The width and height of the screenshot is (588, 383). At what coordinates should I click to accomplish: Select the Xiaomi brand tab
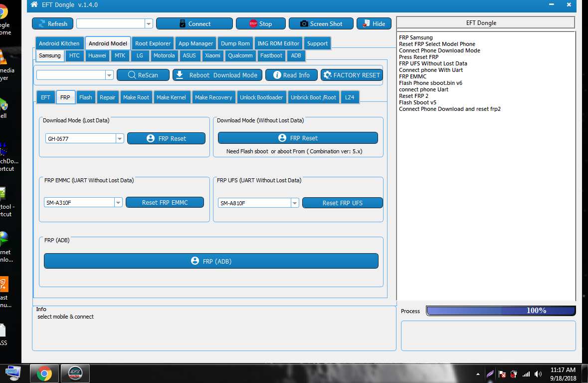pyautogui.click(x=212, y=55)
